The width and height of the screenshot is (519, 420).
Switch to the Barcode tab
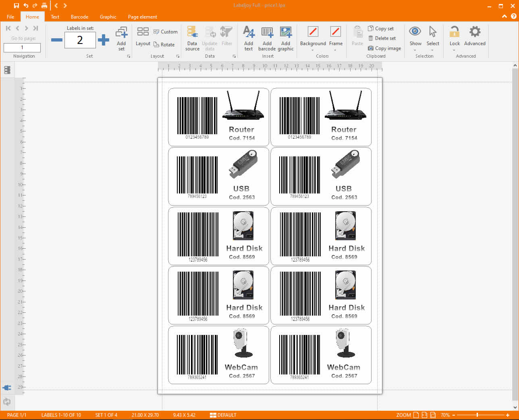[79, 17]
